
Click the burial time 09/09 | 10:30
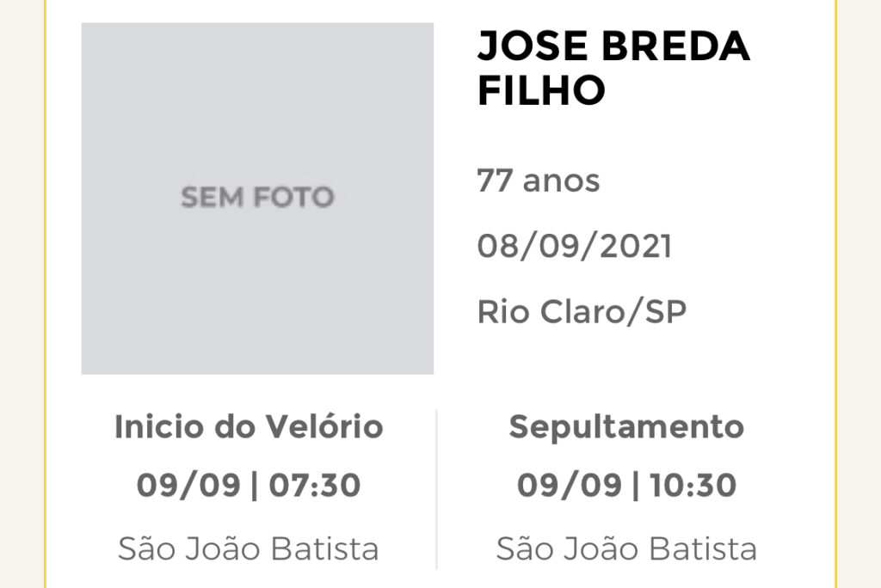(x=626, y=485)
